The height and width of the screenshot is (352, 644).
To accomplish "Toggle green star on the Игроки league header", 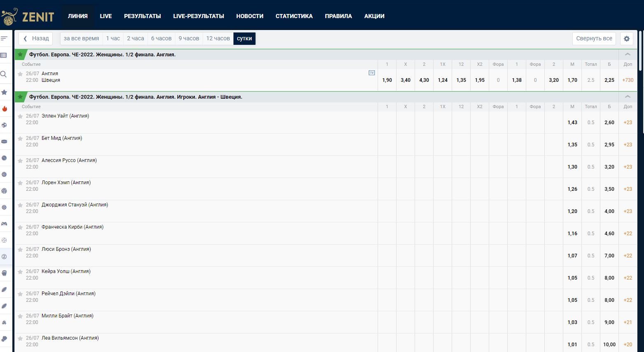I will [20, 97].
